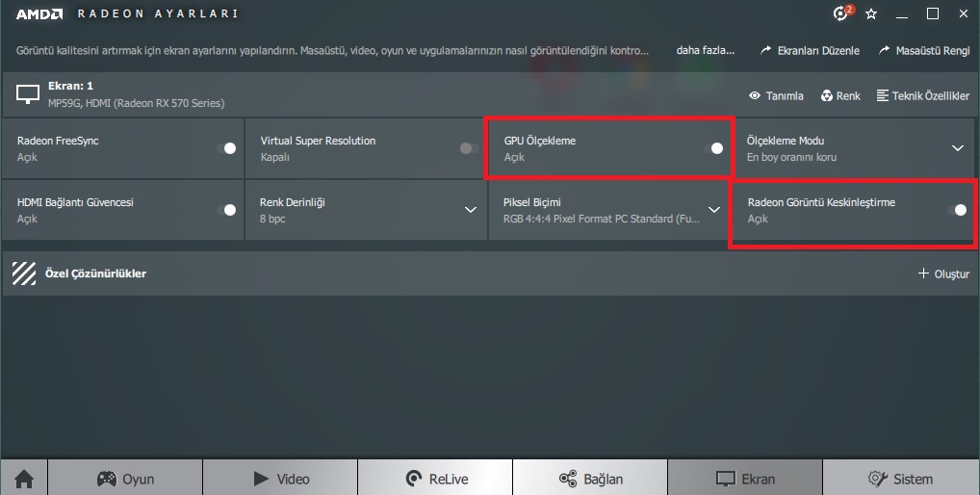The height and width of the screenshot is (495, 980).
Task: Toggle the GPU Ölçekleme switch
Action: (713, 148)
